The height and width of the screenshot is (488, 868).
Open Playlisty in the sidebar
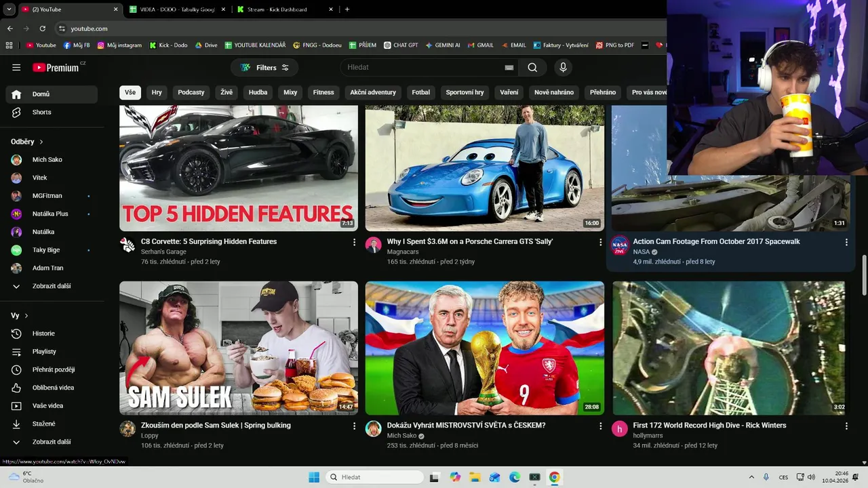pos(52,352)
